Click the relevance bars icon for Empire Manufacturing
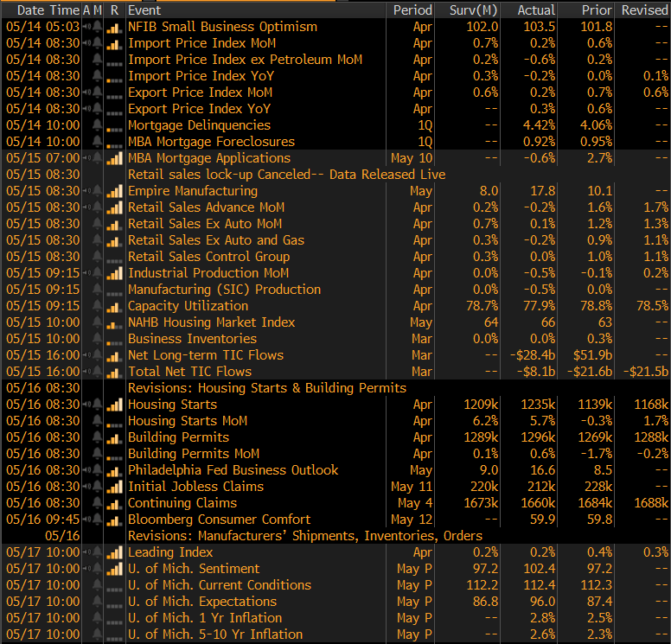This screenshot has height=644, width=671. coord(114,191)
